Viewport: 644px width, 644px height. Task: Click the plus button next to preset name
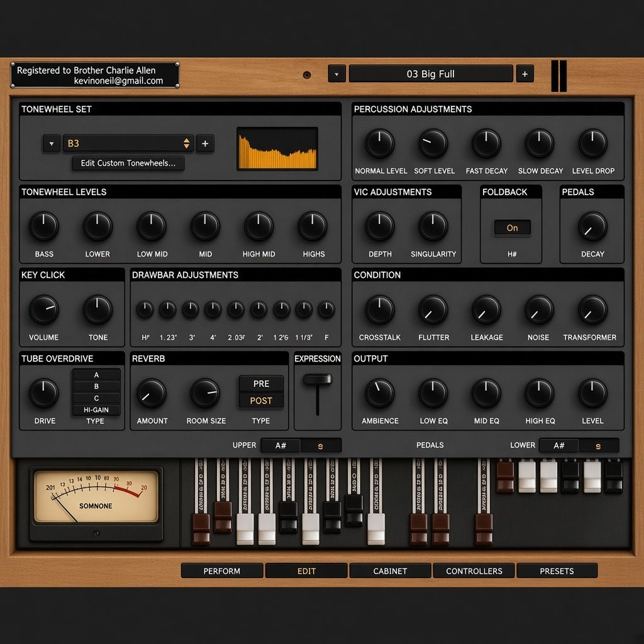[x=525, y=74]
